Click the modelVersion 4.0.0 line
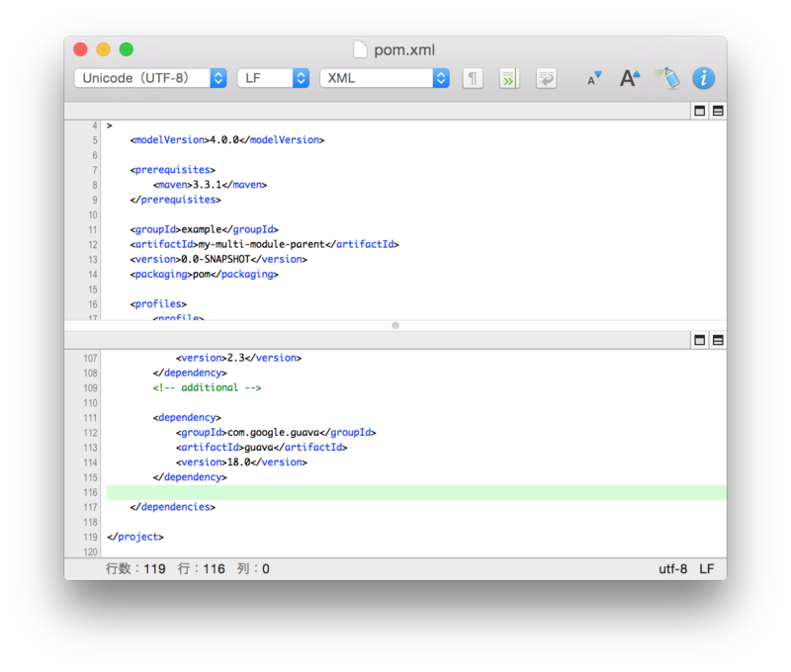The height and width of the screenshot is (672, 791). (227, 140)
